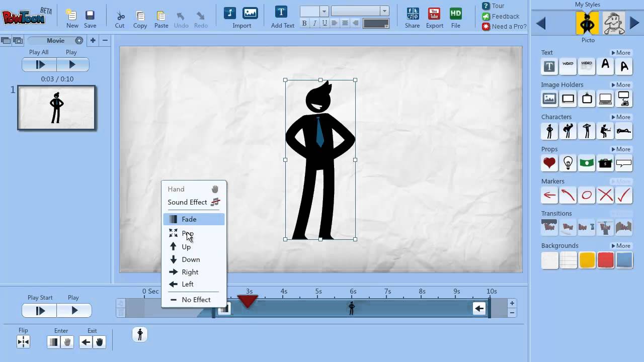
Task: Add a slide with plus button
Action: (93, 40)
